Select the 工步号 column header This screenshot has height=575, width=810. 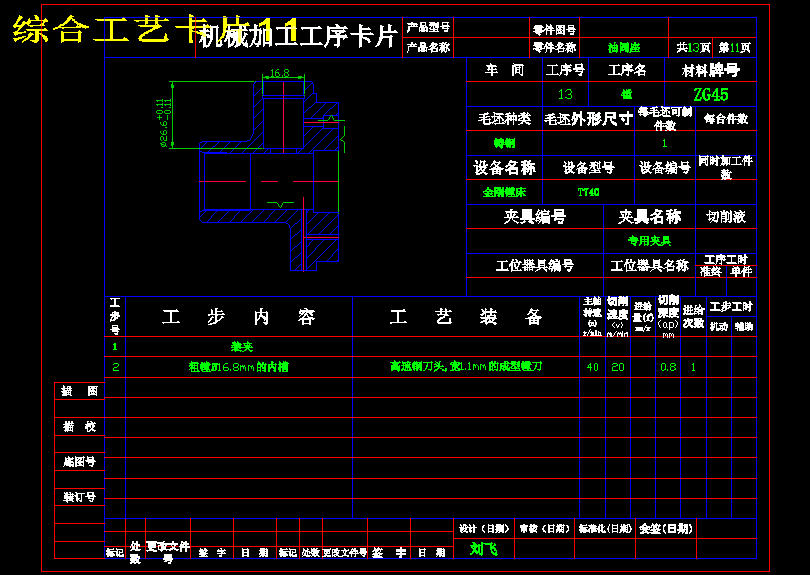115,316
